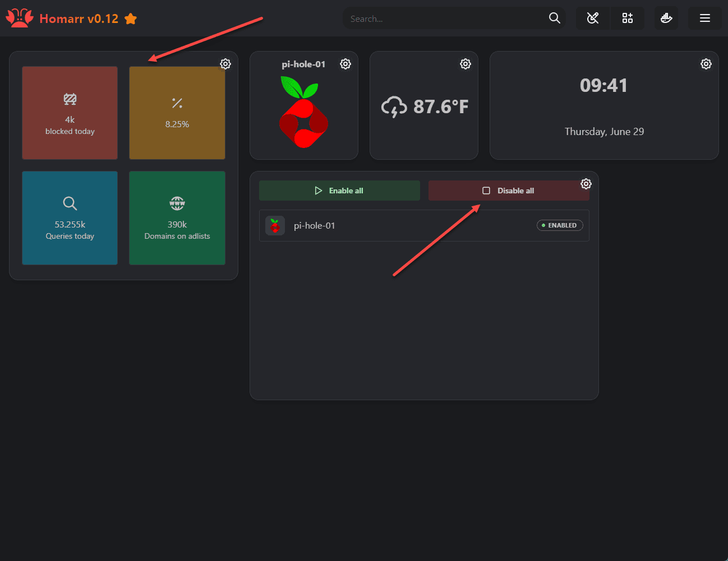This screenshot has width=728, height=561.
Task: Click the Enable all button
Action: click(339, 191)
